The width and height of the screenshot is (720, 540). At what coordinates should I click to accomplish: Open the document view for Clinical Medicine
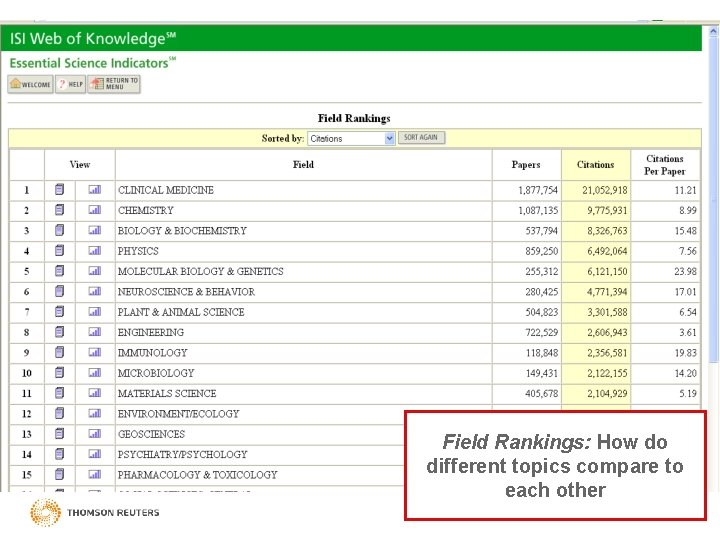tap(59, 190)
